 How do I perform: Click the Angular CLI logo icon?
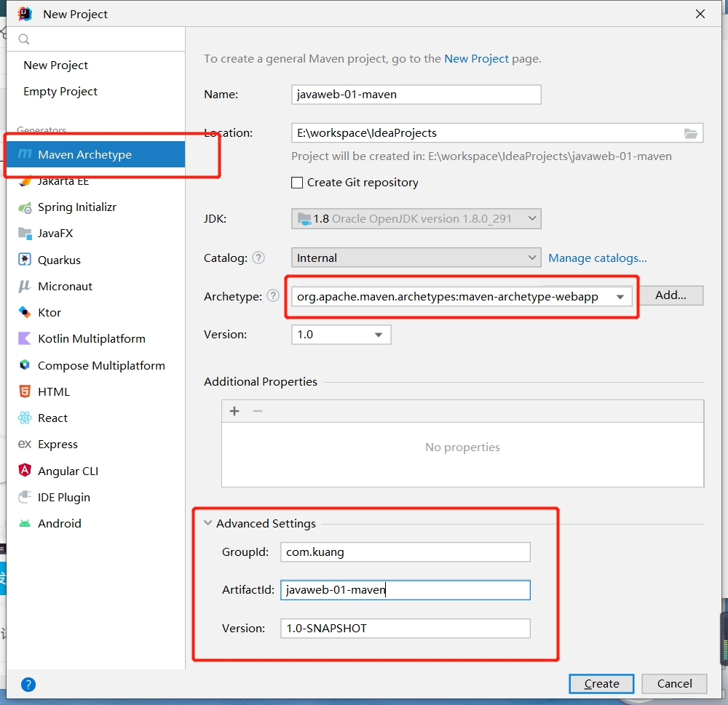coord(25,471)
